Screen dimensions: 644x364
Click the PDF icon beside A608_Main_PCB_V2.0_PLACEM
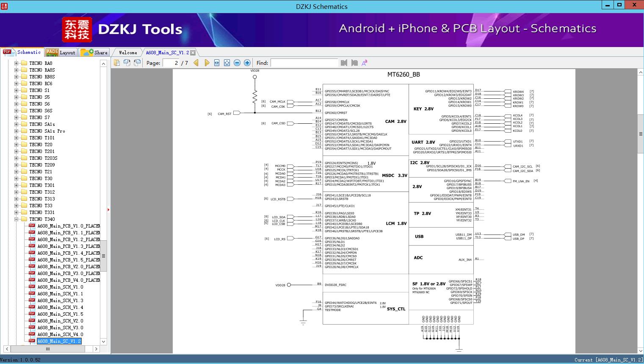pos(32,267)
